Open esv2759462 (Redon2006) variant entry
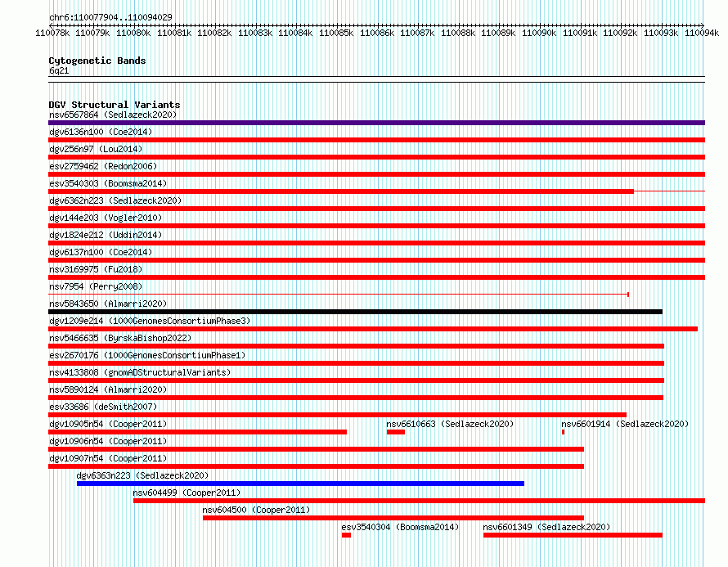 pos(103,166)
